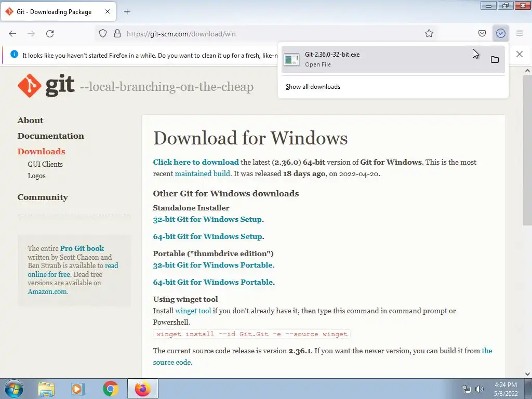Click the Pro Git book link
The height and width of the screenshot is (399, 532).
point(82,248)
